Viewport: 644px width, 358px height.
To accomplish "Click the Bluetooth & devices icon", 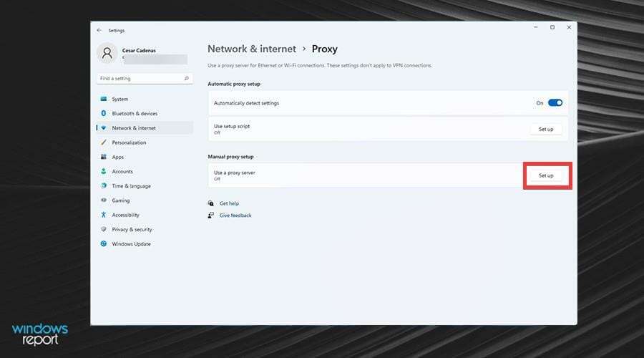I will pyautogui.click(x=104, y=113).
